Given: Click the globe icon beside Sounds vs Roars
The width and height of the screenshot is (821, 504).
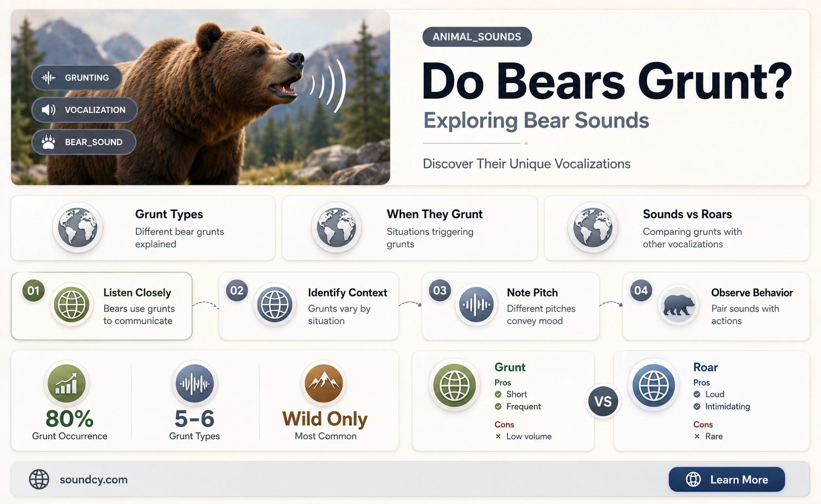Looking at the screenshot, I should (x=593, y=228).
